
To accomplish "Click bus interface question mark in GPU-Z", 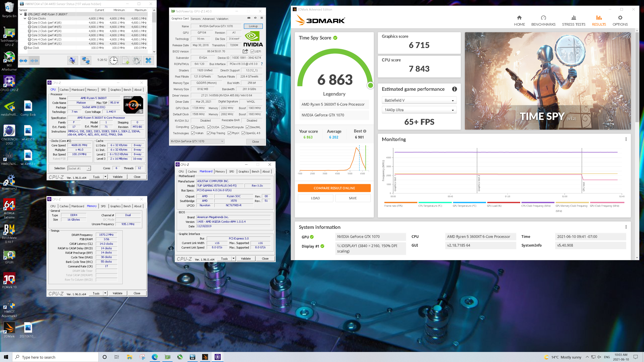I will pos(262,64).
